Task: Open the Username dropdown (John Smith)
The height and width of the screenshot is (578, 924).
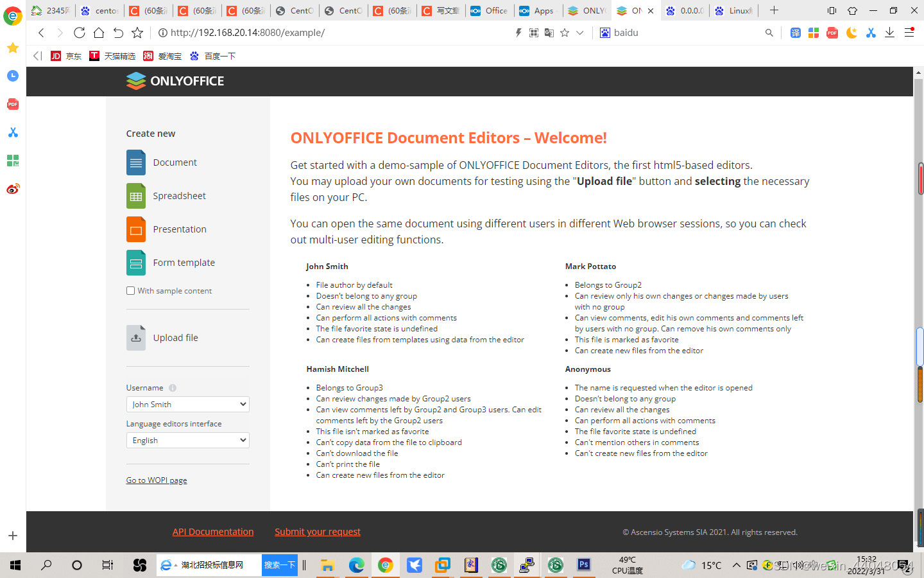Action: [187, 405]
